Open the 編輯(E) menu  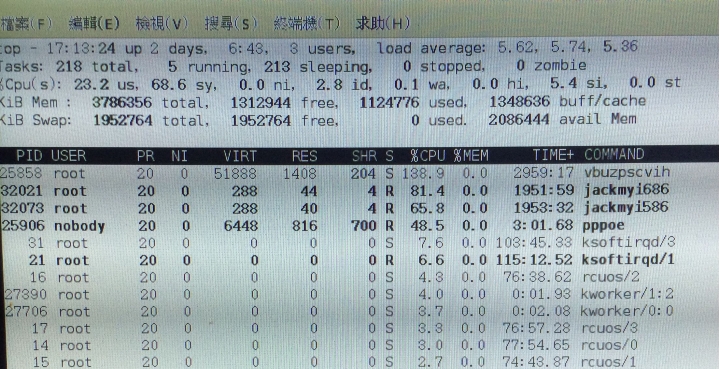[94, 23]
